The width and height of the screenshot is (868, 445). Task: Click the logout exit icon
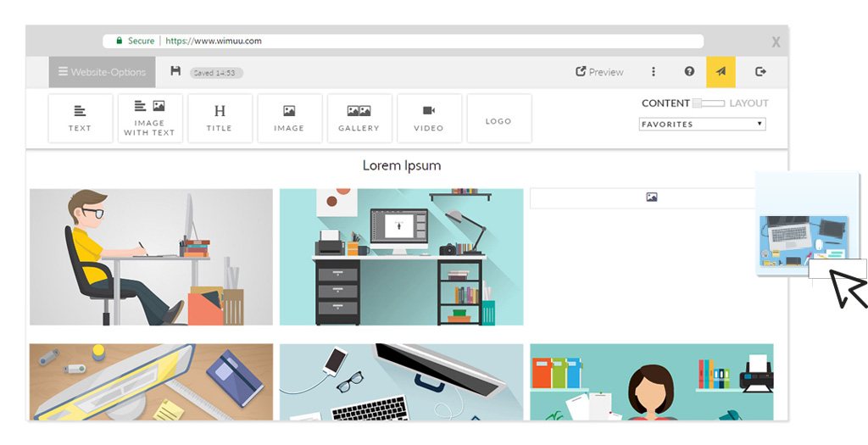pyautogui.click(x=760, y=71)
